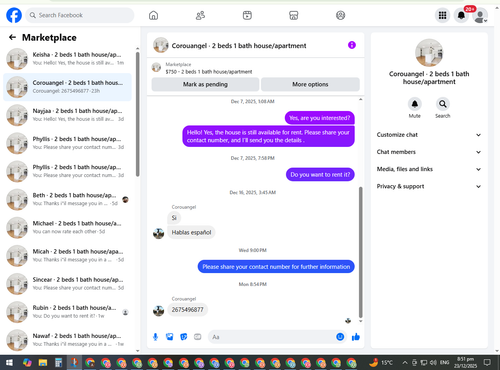Screen dimensions: 500x370
Task: Search in conversation magnifier icon
Action: pos(443,104)
